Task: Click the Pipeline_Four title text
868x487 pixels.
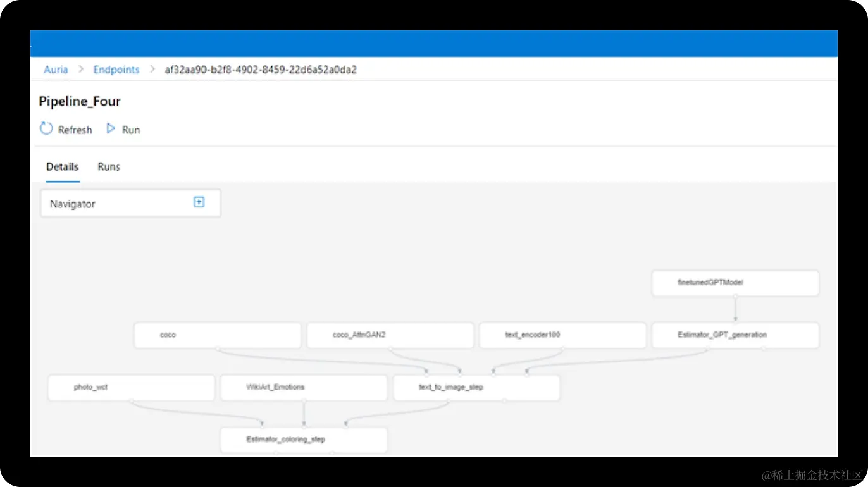Action: point(80,101)
